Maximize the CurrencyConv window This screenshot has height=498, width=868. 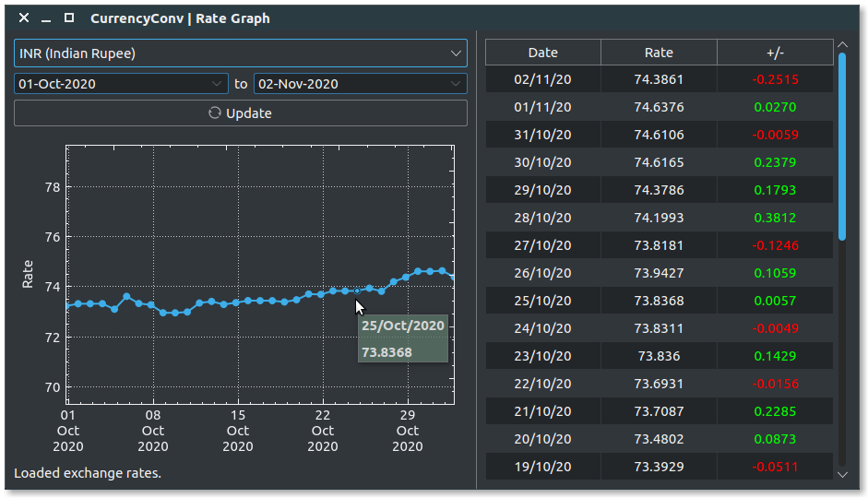point(69,18)
